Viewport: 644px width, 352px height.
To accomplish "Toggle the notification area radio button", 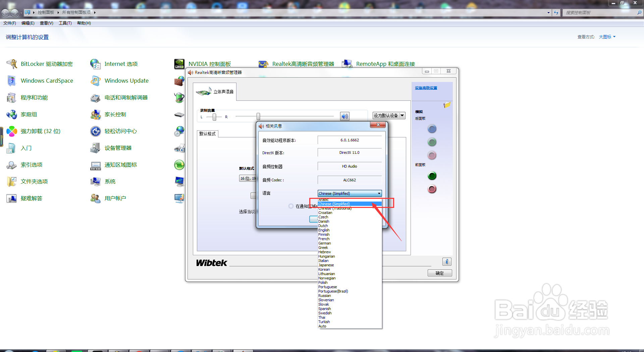I will point(291,206).
